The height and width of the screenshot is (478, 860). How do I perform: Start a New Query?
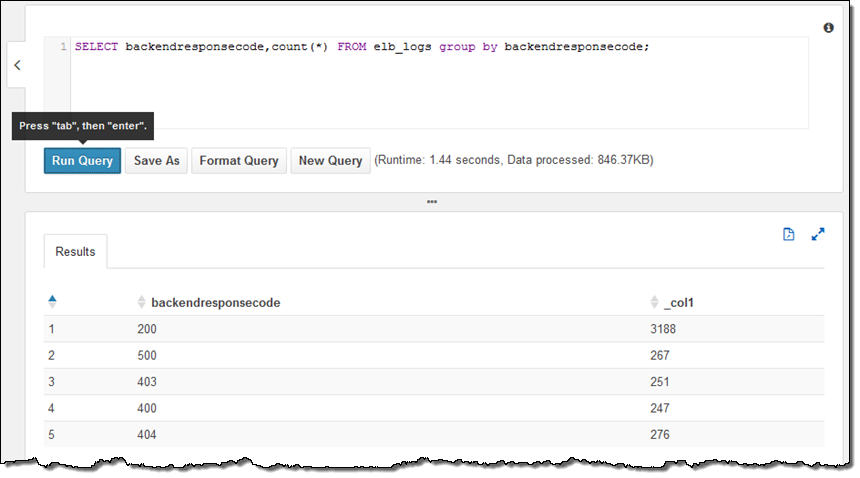(330, 161)
